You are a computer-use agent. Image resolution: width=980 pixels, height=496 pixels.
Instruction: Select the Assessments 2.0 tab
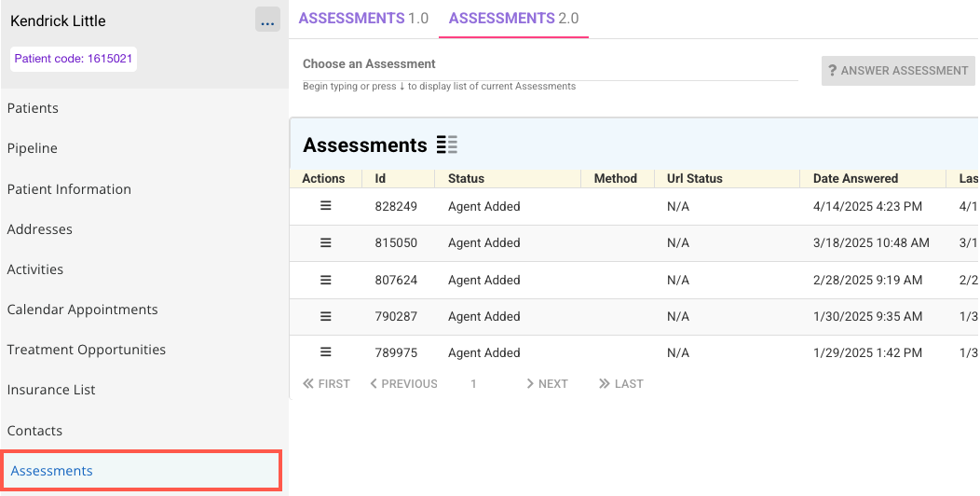click(x=513, y=19)
